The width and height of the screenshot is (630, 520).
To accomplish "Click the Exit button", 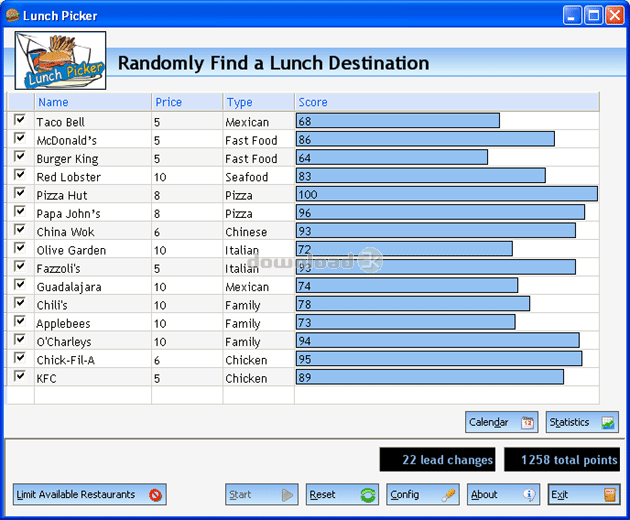I will [584, 495].
